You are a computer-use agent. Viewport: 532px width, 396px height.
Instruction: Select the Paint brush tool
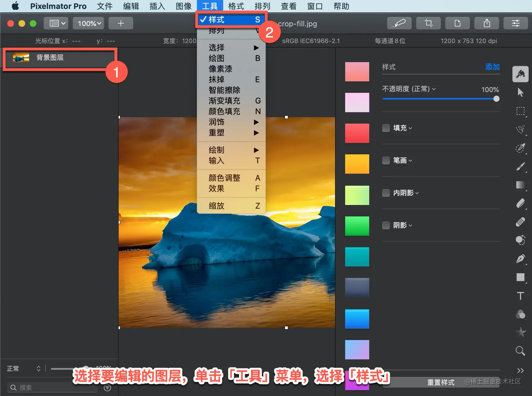click(x=520, y=166)
